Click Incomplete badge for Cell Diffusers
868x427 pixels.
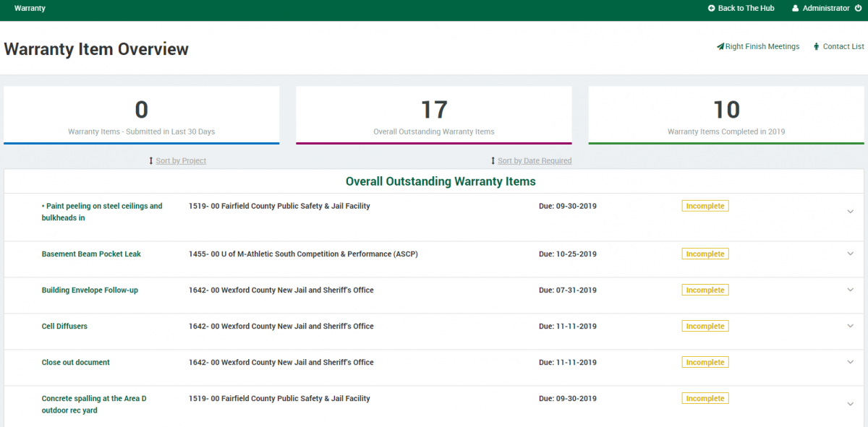[705, 326]
